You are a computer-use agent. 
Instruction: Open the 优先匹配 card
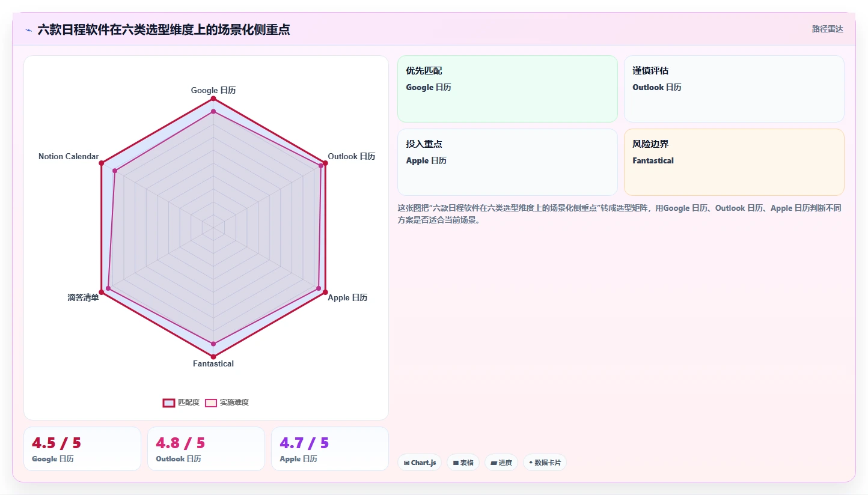tap(507, 89)
